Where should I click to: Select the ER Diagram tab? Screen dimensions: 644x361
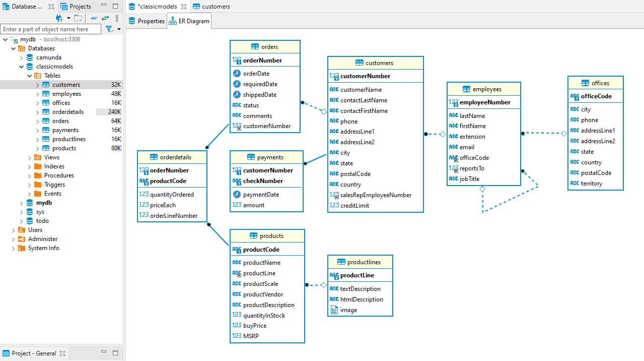pyautogui.click(x=188, y=21)
